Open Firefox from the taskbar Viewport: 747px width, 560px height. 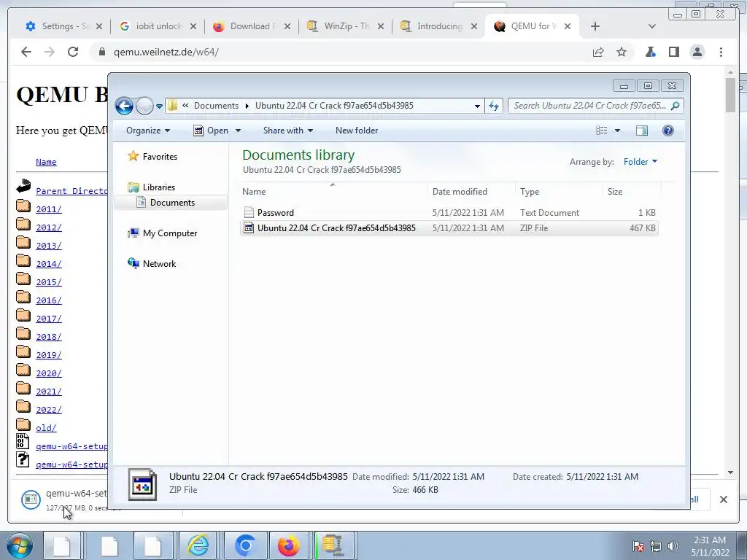click(289, 545)
